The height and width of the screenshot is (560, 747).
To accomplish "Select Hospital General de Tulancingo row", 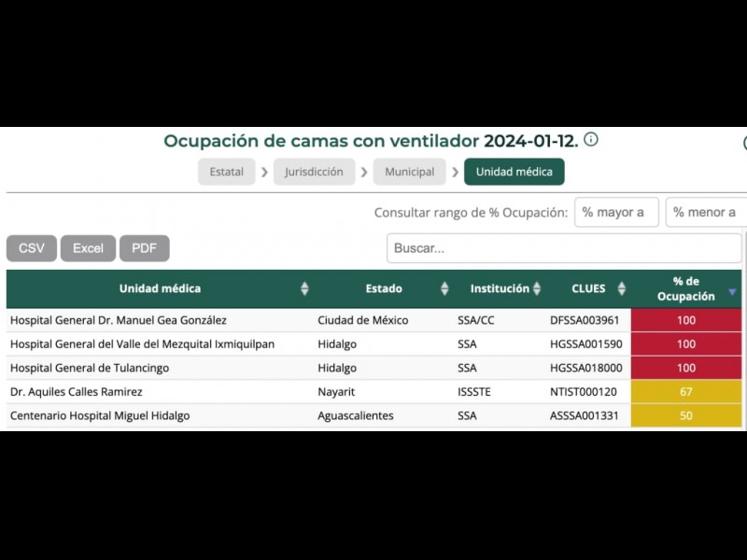I will 90,368.
